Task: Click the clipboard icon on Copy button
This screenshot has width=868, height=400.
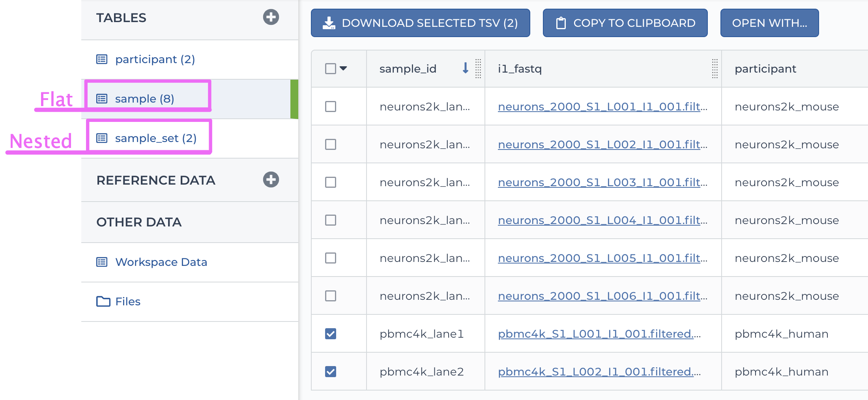Action: (x=561, y=23)
